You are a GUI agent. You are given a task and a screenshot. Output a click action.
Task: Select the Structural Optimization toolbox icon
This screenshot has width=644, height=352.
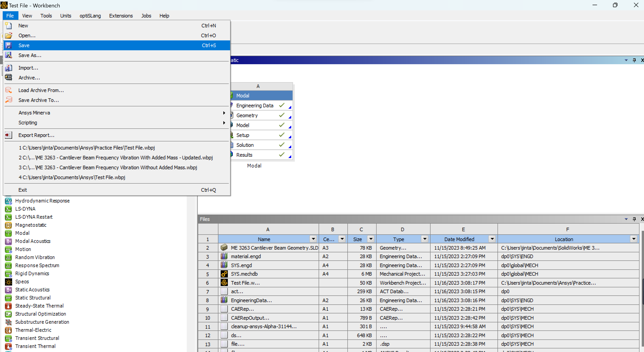8,314
